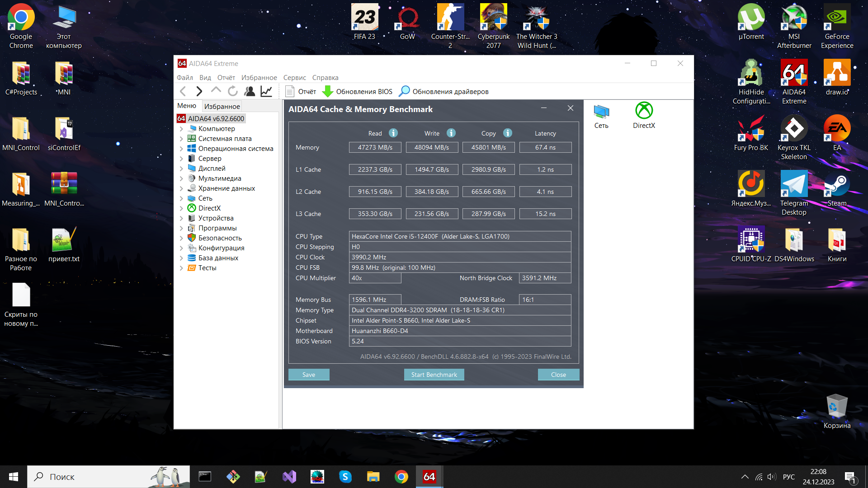Screen dimensions: 868x488
Task: Click the BIOS updates green arrow
Action: tap(327, 91)
